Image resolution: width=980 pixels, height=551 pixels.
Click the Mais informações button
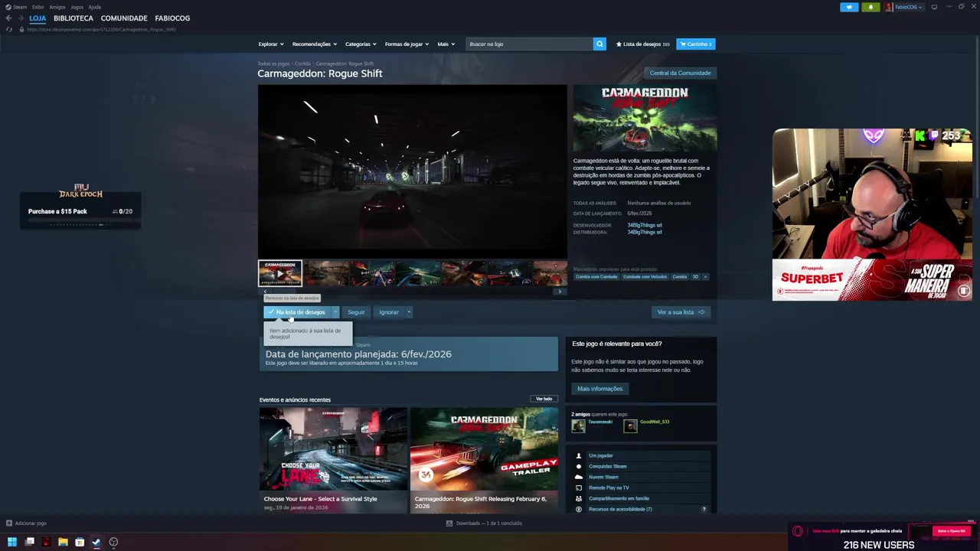click(599, 389)
